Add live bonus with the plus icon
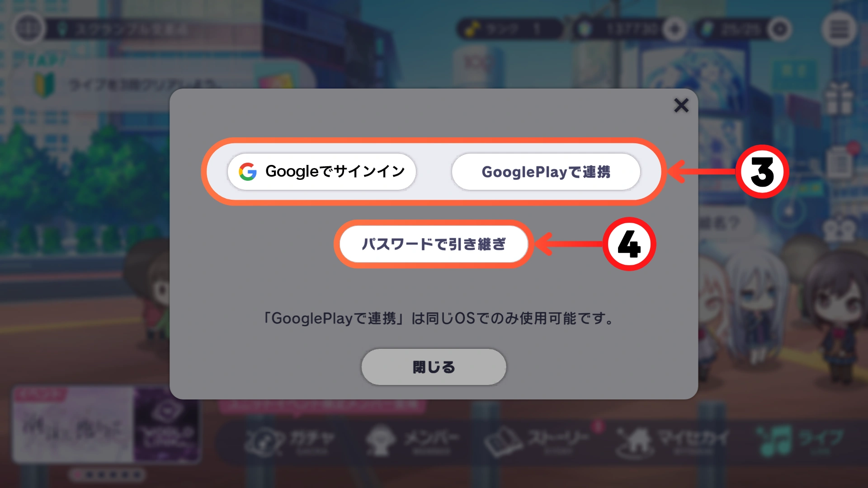Image resolution: width=868 pixels, height=488 pixels. [780, 29]
